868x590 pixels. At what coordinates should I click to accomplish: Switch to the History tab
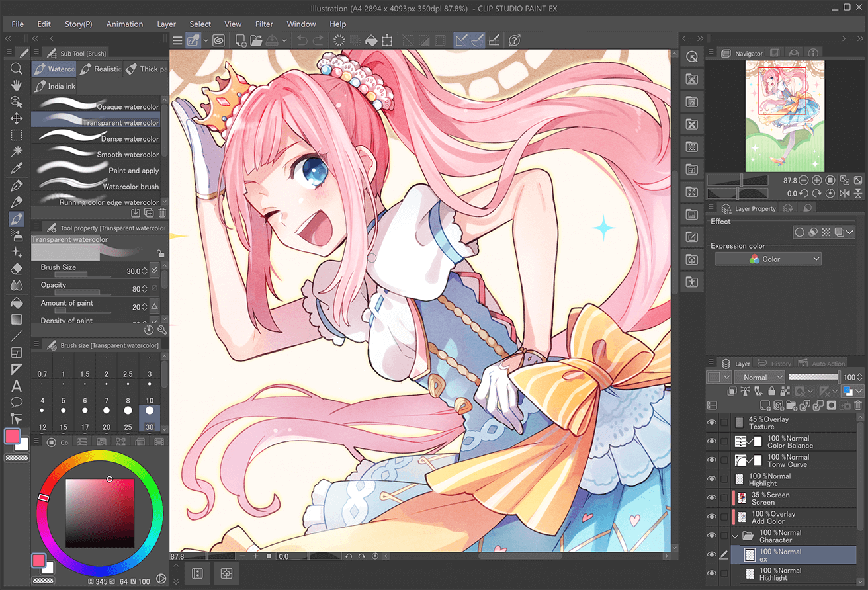[x=781, y=363]
